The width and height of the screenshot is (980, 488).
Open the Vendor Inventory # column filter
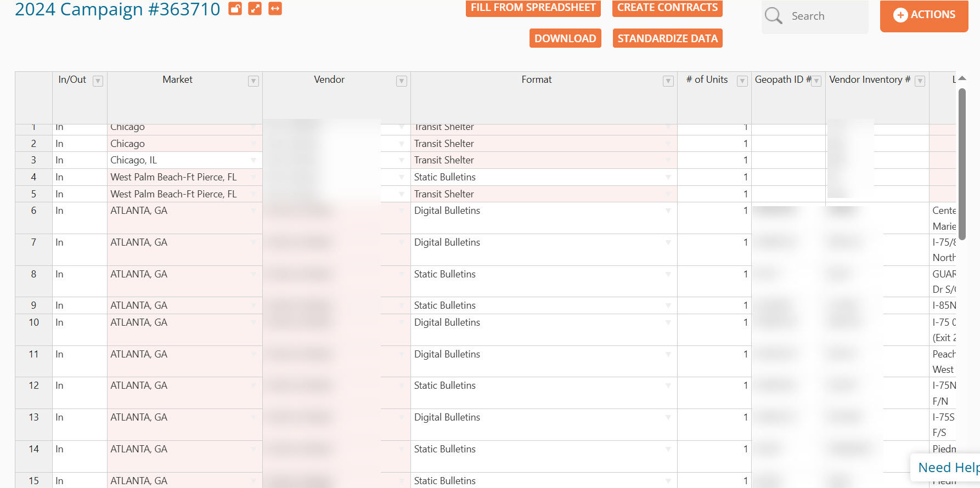[920, 81]
